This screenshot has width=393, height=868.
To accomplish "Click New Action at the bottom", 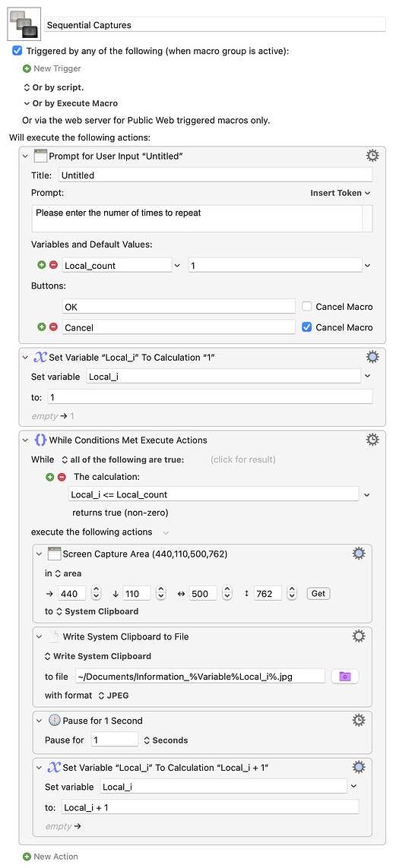I will [50, 857].
